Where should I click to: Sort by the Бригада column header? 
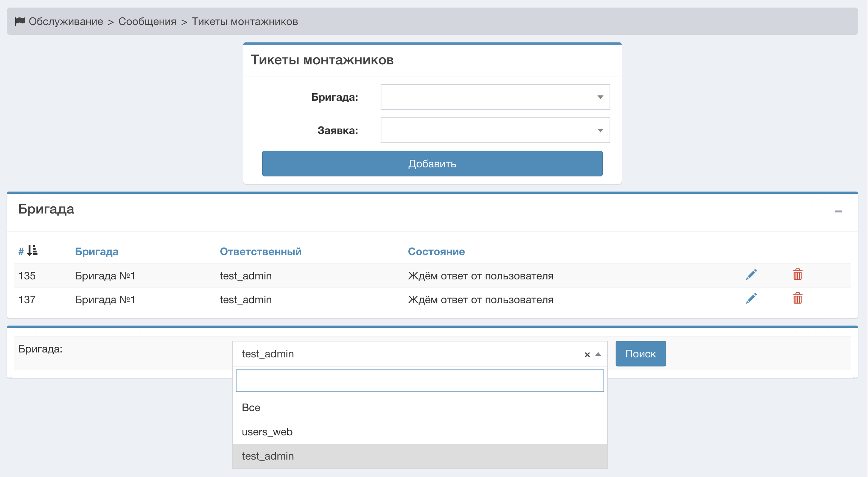pos(96,252)
